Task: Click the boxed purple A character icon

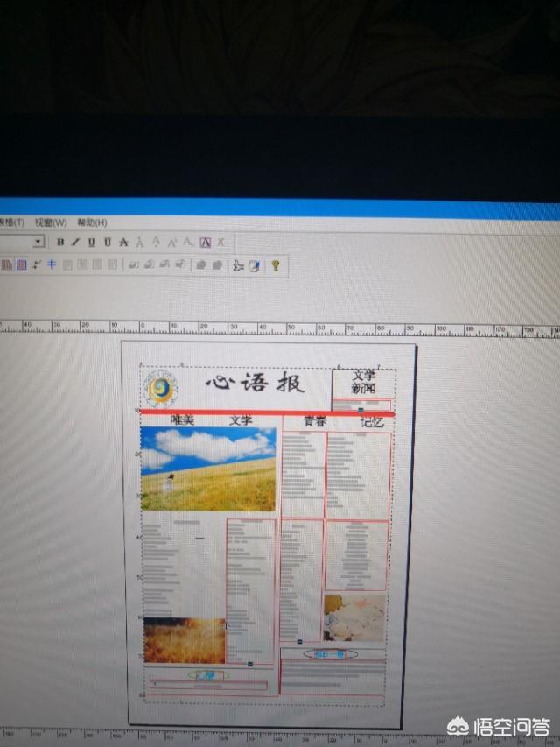Action: [206, 243]
